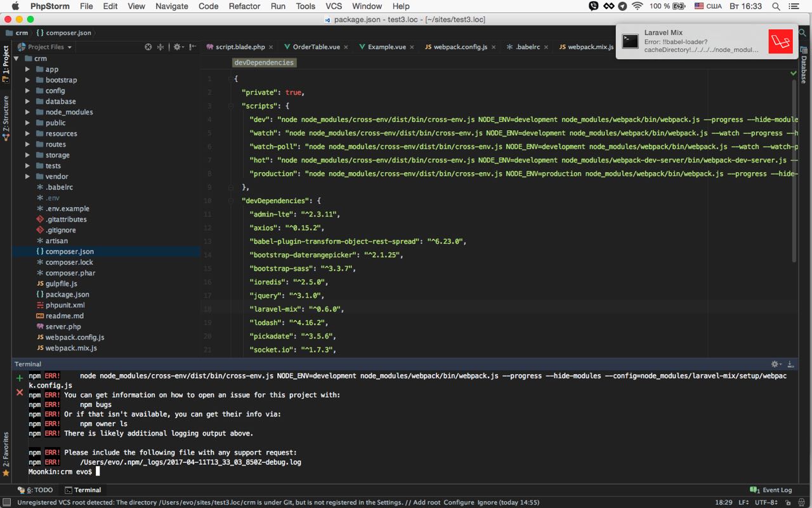Select package.json in the project tree

[x=67, y=295]
